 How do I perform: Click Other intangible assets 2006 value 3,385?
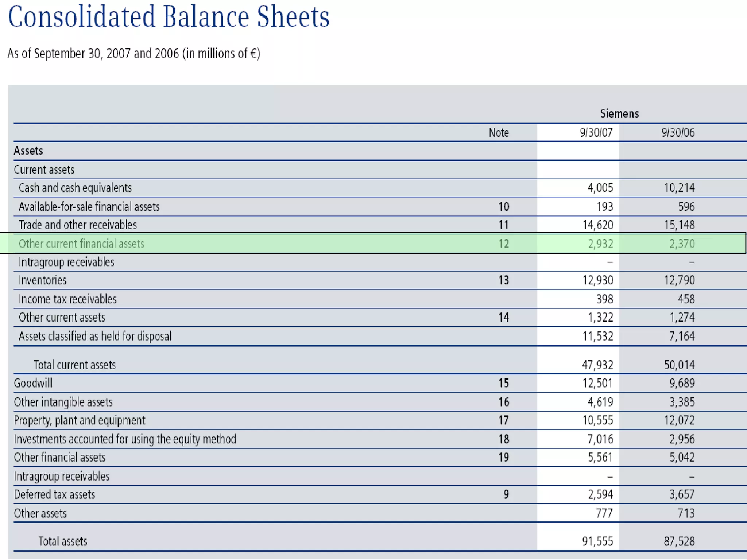[x=681, y=402]
